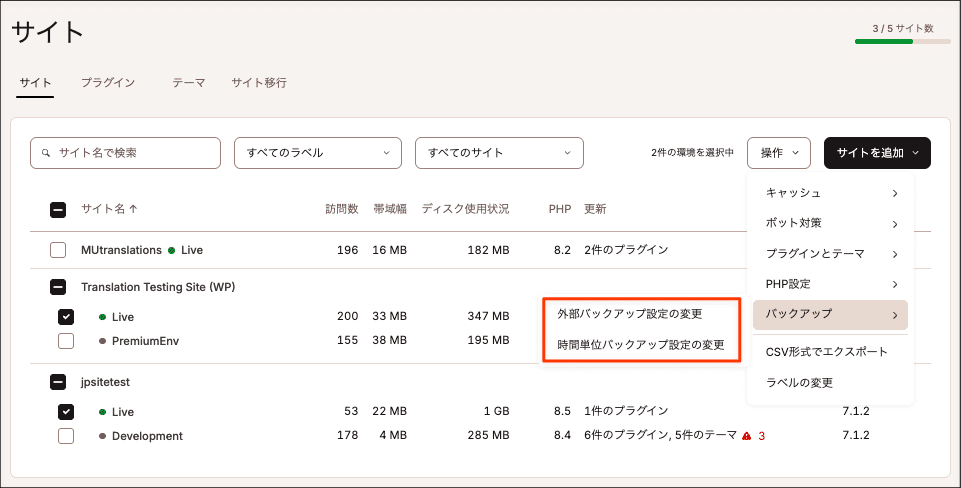
Task: Open the PremiumEnv environment link
Action: pyautogui.click(x=145, y=341)
